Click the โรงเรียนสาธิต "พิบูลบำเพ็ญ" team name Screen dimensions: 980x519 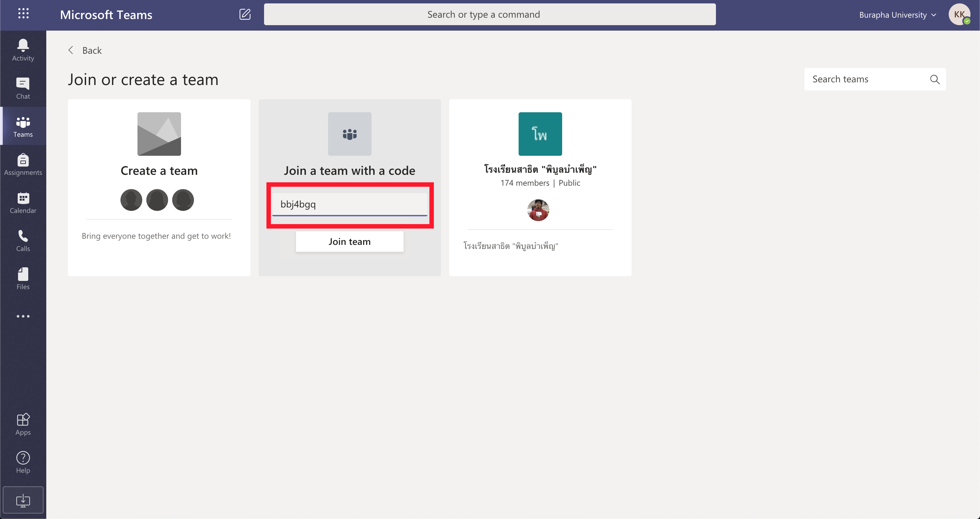tap(540, 169)
